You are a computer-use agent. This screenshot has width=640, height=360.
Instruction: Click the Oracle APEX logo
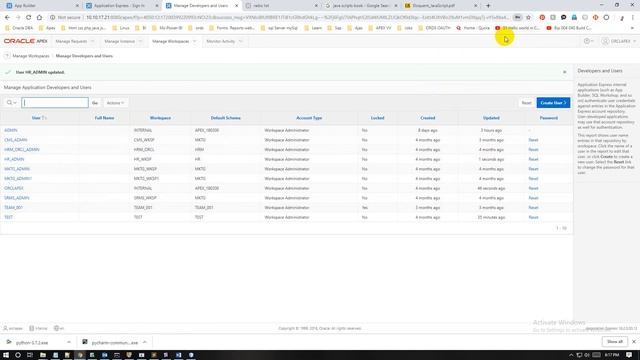pyautogui.click(x=26, y=41)
